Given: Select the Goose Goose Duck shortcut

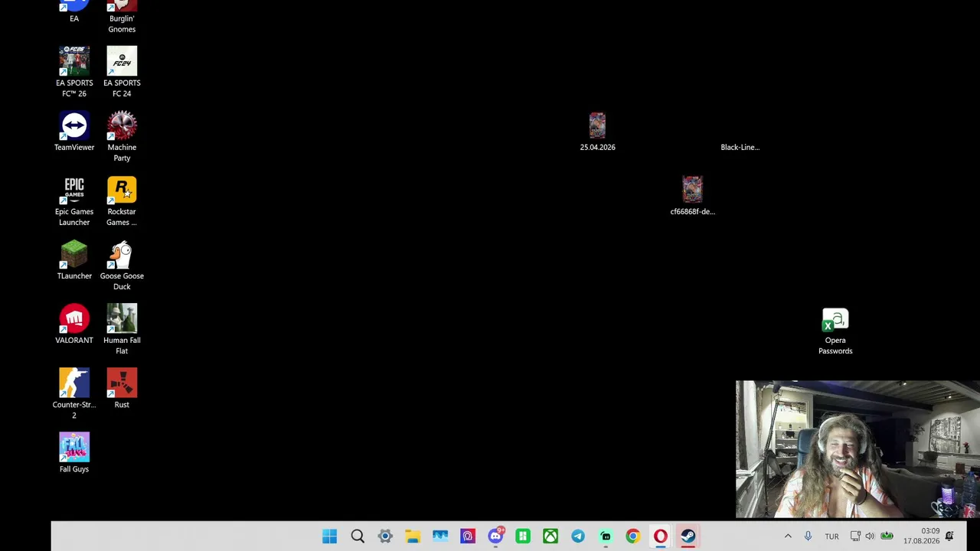Looking at the screenshot, I should (x=122, y=266).
